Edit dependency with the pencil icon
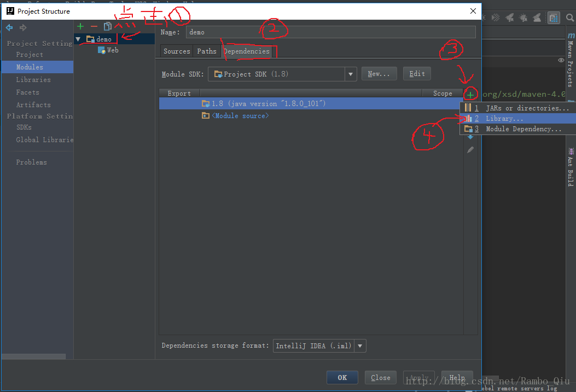Screen dimensions: 576x392 tap(470, 150)
